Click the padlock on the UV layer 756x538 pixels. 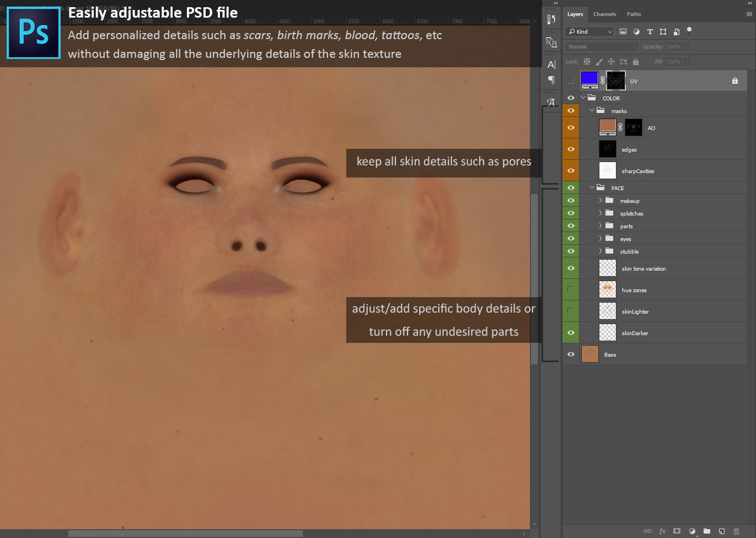click(735, 80)
